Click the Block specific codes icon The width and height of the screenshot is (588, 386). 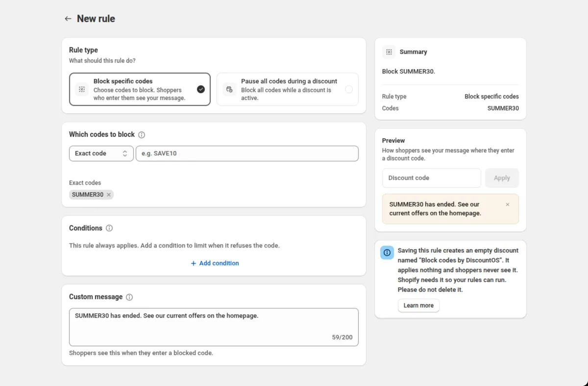click(x=82, y=89)
